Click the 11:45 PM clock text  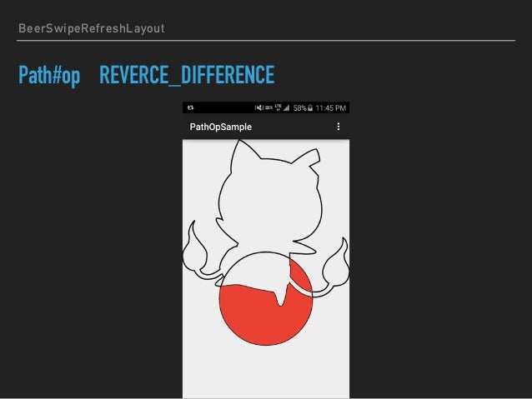click(x=331, y=107)
